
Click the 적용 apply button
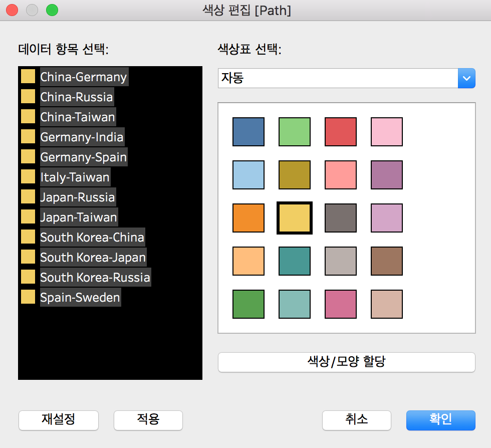[x=148, y=420]
